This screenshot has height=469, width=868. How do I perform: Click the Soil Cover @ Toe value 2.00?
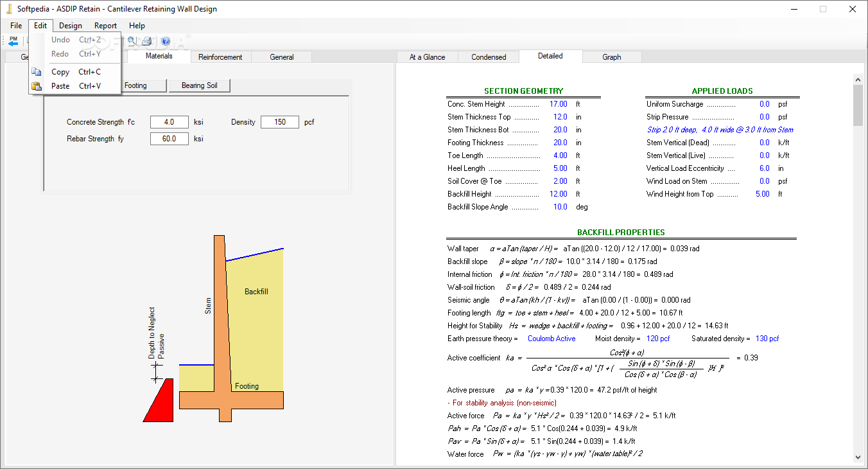[x=560, y=181]
